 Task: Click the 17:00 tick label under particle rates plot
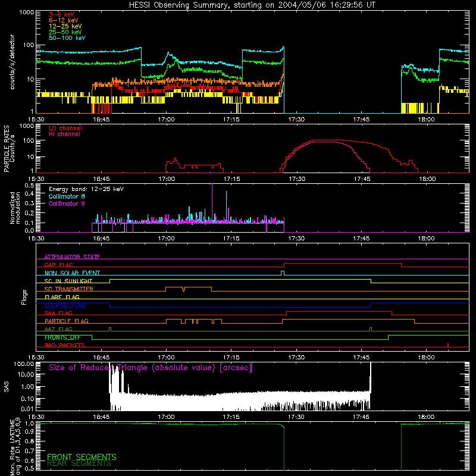tap(167, 179)
